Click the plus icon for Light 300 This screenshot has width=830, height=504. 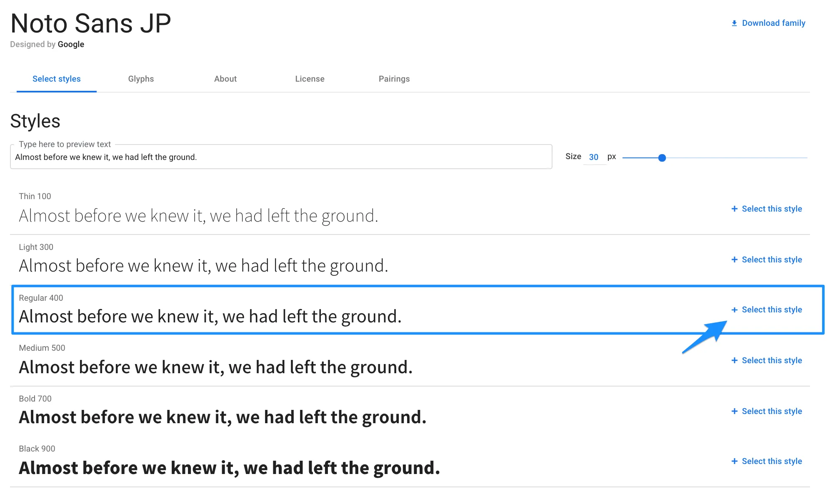click(x=735, y=259)
